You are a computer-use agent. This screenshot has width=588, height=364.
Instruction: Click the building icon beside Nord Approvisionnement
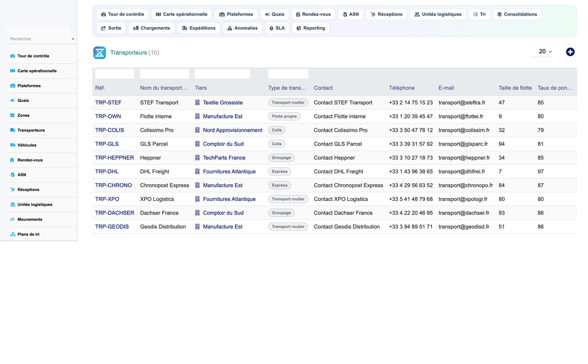coord(197,130)
